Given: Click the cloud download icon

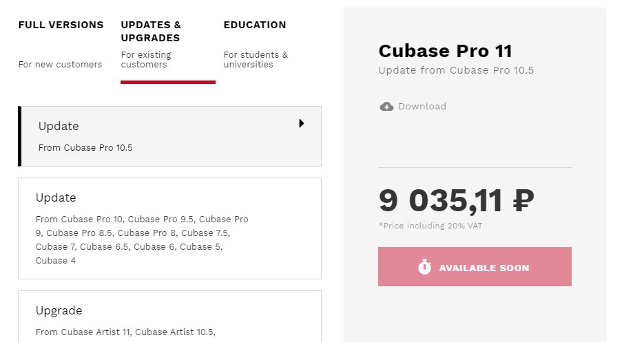Looking at the screenshot, I should coord(386,107).
